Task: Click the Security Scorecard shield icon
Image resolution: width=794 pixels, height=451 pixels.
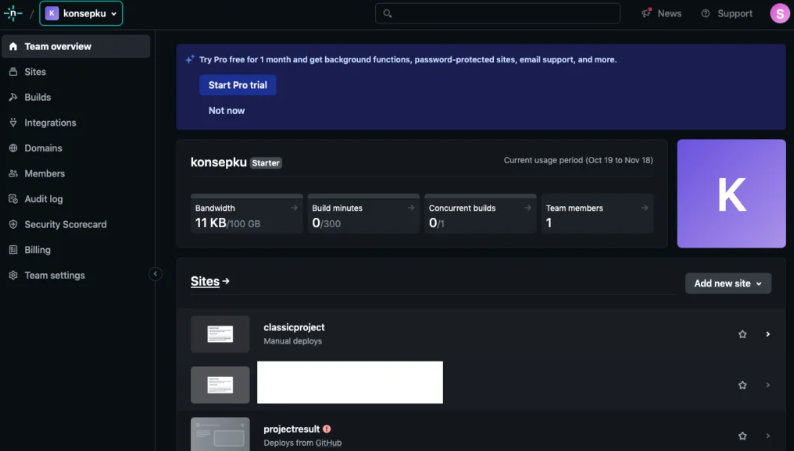Action: 13,224
